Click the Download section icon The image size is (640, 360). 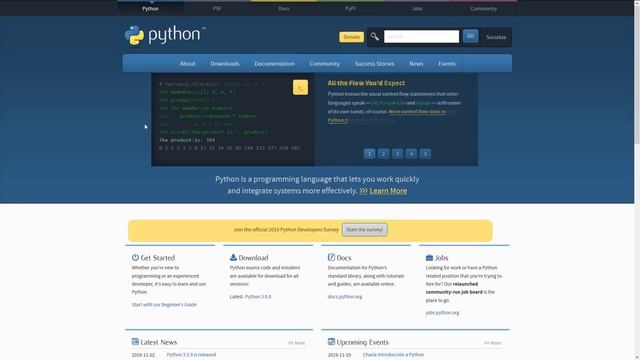233,257
